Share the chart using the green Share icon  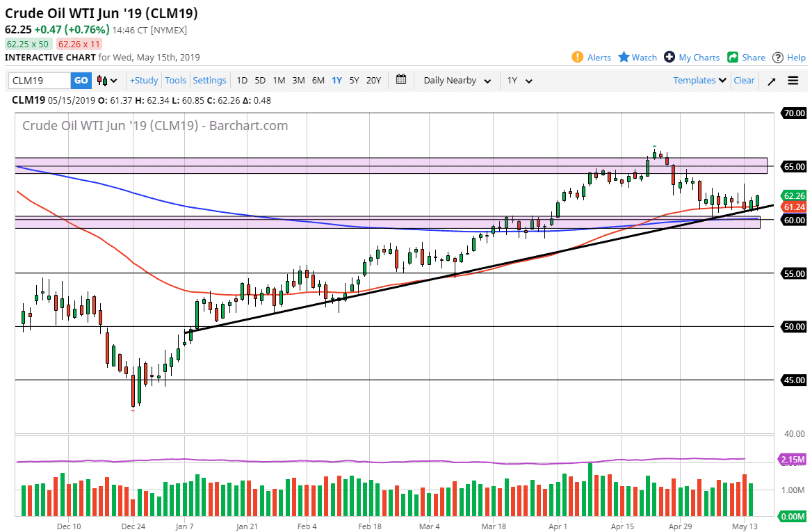click(x=731, y=57)
